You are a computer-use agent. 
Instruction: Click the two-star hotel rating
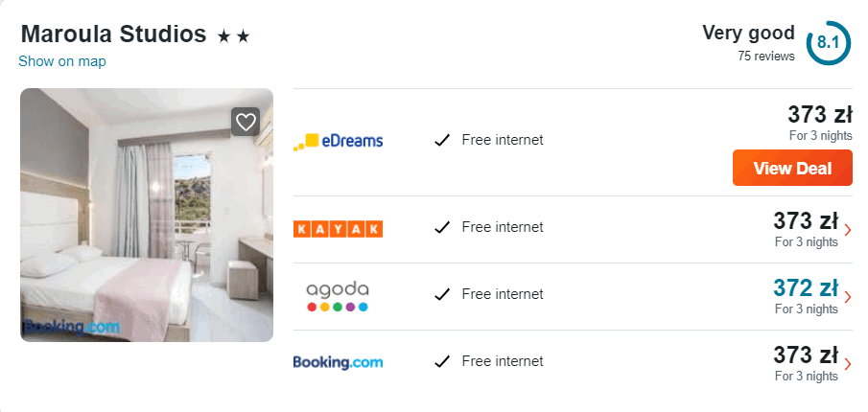coord(233,36)
